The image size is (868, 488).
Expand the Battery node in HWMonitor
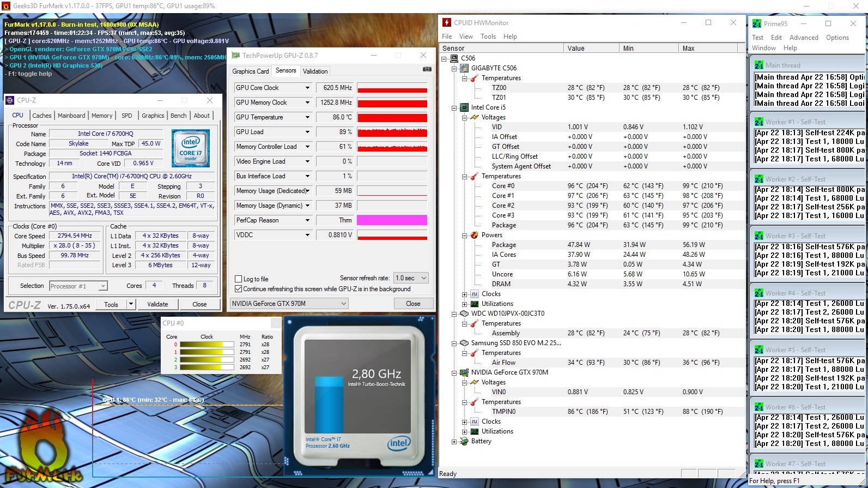click(454, 442)
